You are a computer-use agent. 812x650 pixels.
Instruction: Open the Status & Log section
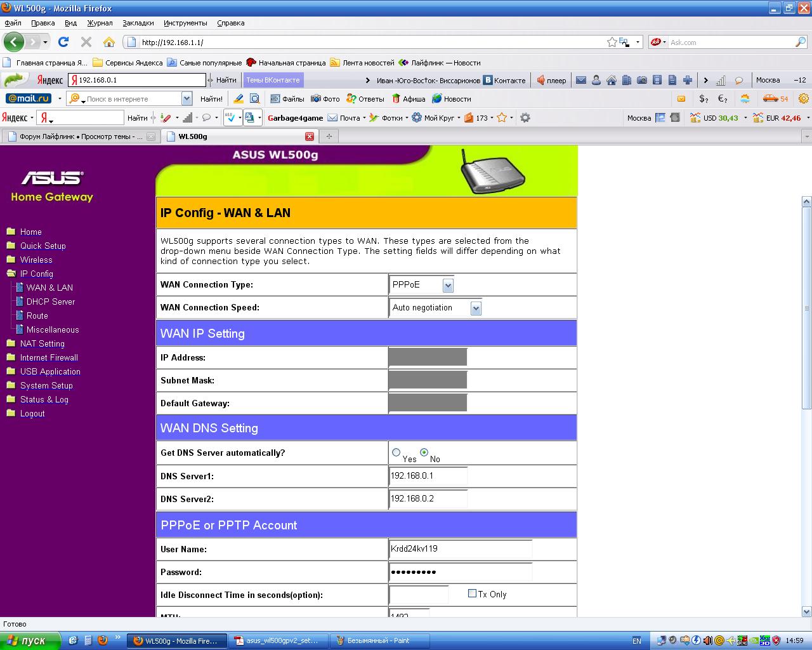(44, 399)
